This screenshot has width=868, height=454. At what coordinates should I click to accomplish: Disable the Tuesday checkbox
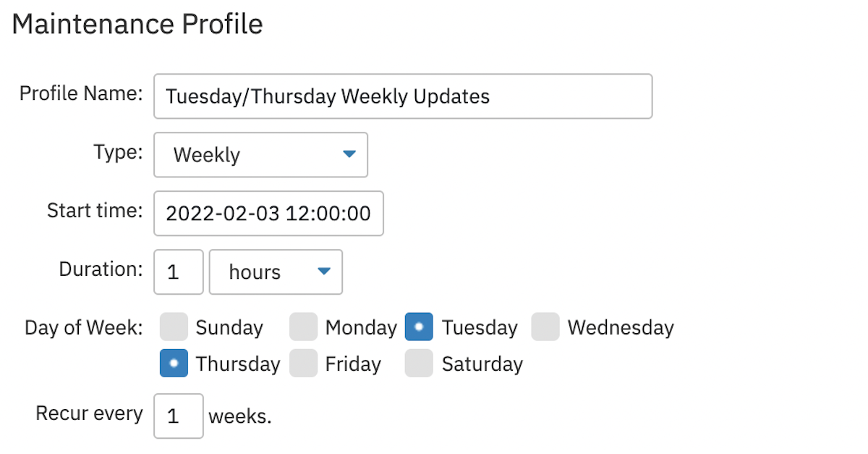pos(419,327)
